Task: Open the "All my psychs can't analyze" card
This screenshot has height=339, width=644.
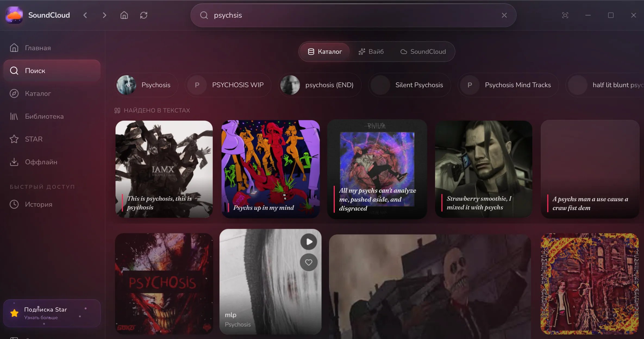Action: point(377,169)
